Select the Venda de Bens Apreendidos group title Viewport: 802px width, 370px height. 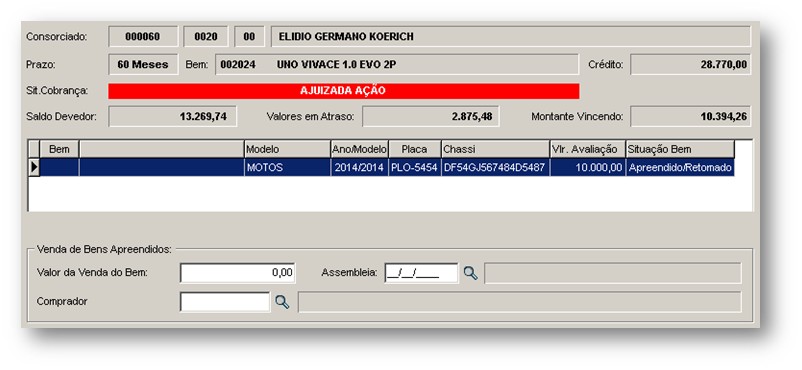tap(104, 249)
